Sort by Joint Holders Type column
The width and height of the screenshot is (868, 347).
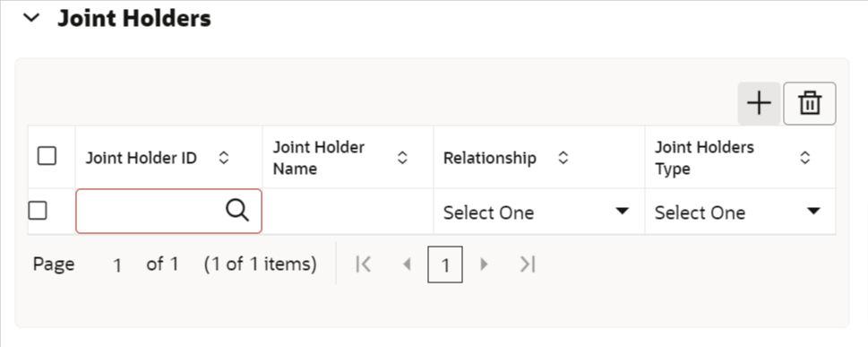click(x=805, y=158)
